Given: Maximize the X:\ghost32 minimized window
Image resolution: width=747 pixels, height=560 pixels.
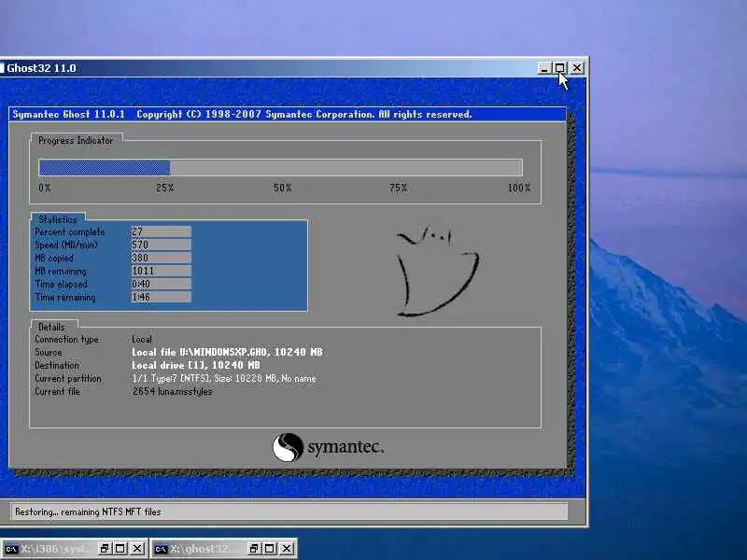Looking at the screenshot, I should [x=270, y=549].
